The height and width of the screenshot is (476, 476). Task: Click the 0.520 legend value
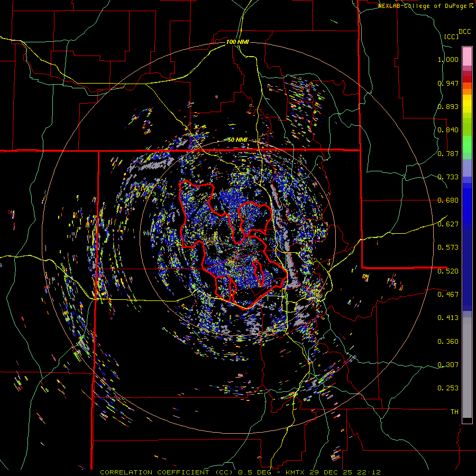(x=448, y=271)
